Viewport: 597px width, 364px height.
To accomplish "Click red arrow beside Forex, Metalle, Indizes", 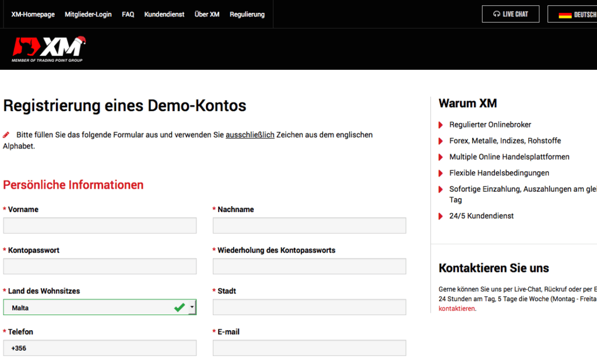I will click(441, 141).
